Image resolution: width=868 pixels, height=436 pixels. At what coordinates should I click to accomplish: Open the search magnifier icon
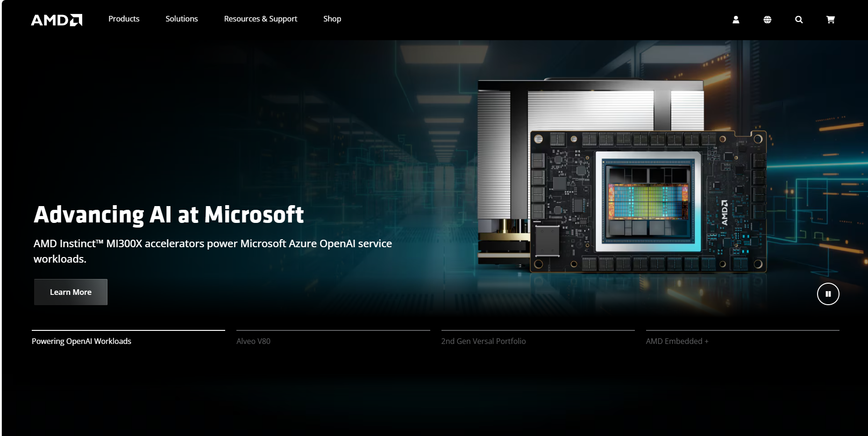tap(799, 20)
